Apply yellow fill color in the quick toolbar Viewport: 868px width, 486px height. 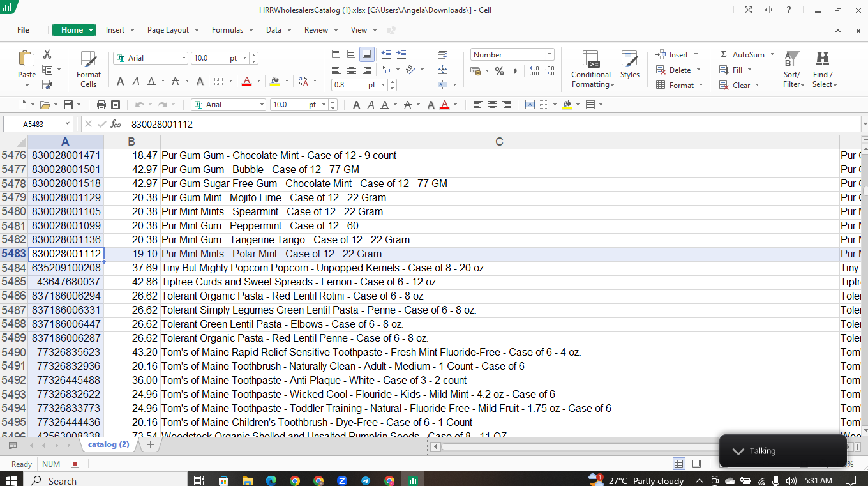[x=567, y=105]
